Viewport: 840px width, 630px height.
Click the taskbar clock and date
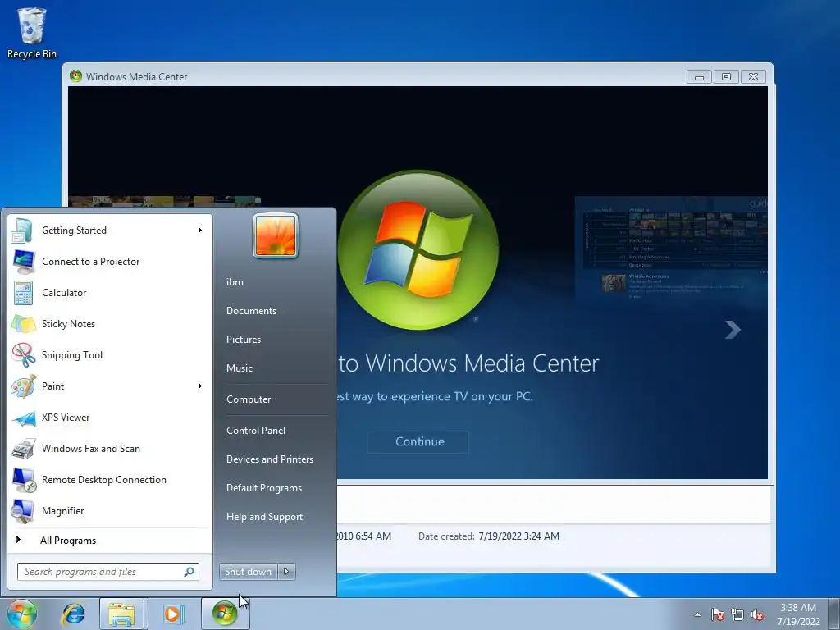798,614
